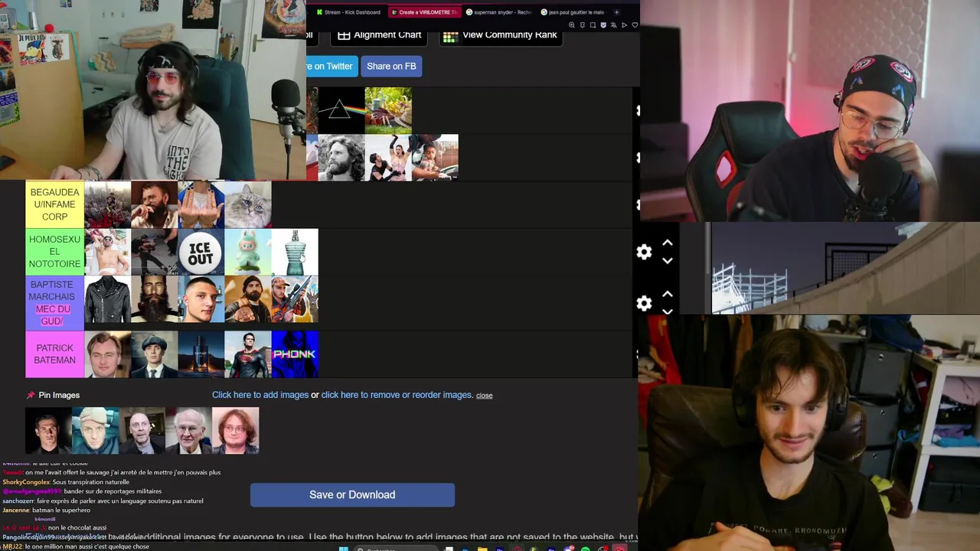The image size is (980, 551).
Task: Click the gardening tools picture tile
Action: click(x=388, y=111)
